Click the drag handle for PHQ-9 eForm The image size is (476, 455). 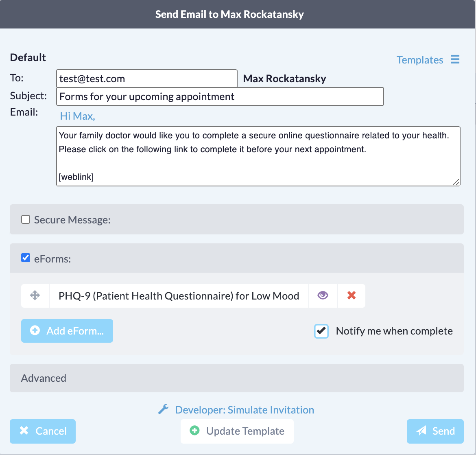35,295
